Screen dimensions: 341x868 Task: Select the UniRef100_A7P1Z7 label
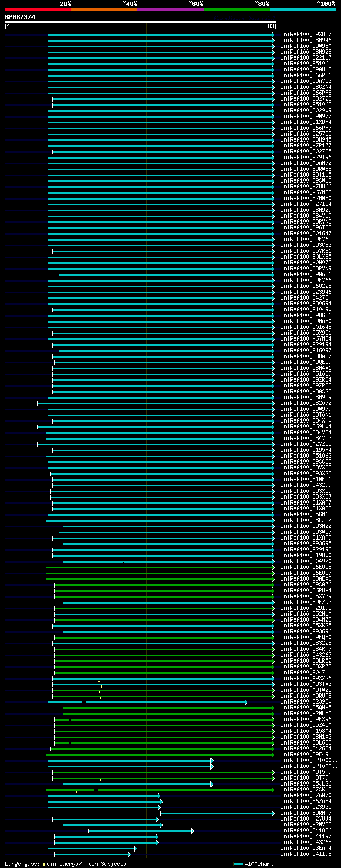(x=306, y=145)
